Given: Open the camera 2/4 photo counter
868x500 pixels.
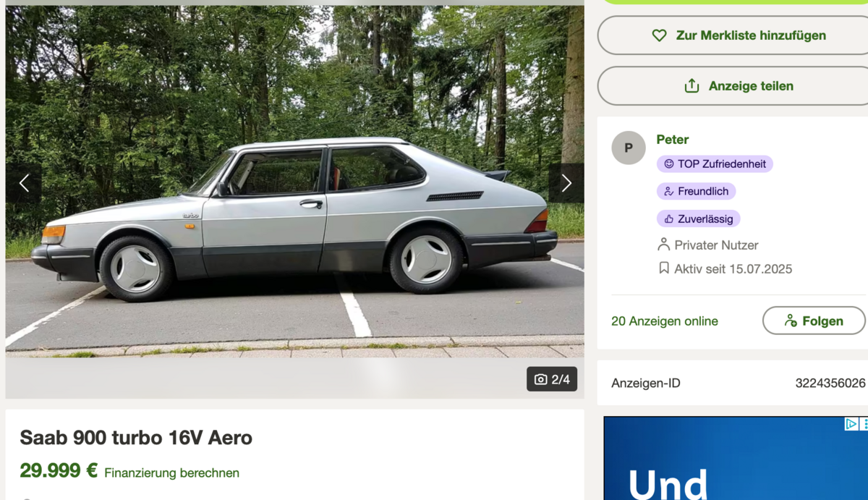Looking at the screenshot, I should coord(552,379).
